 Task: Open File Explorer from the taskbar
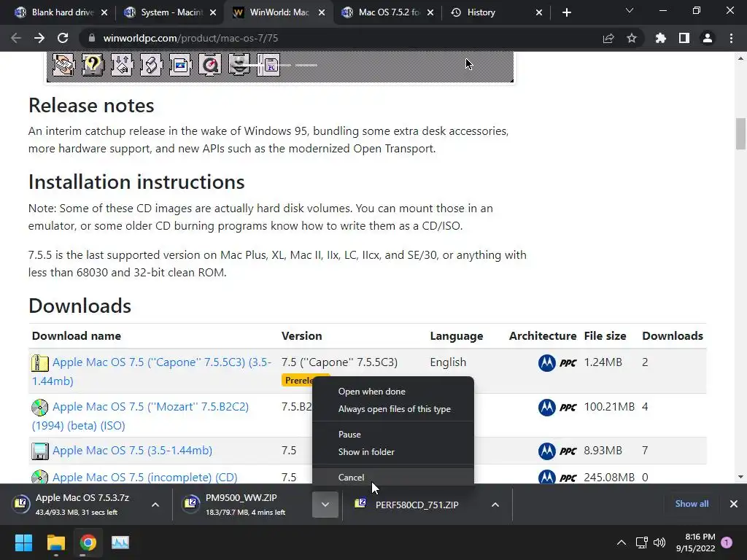(x=55, y=542)
